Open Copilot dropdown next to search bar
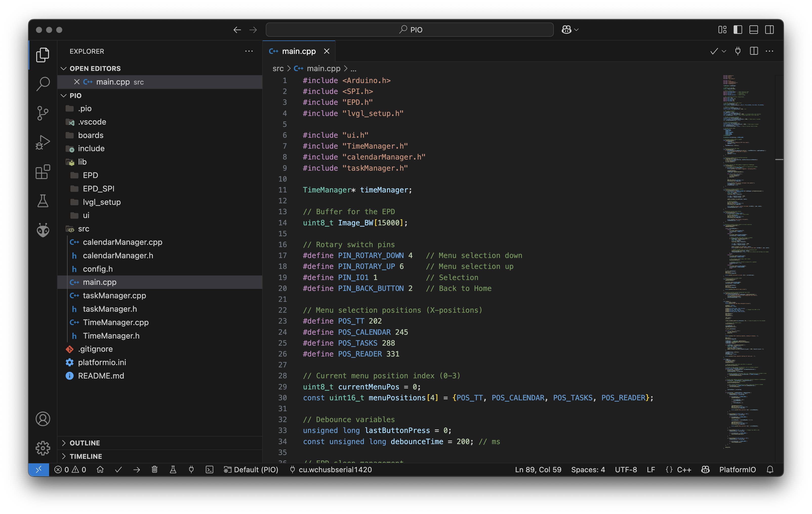The width and height of the screenshot is (812, 514). [x=576, y=30]
